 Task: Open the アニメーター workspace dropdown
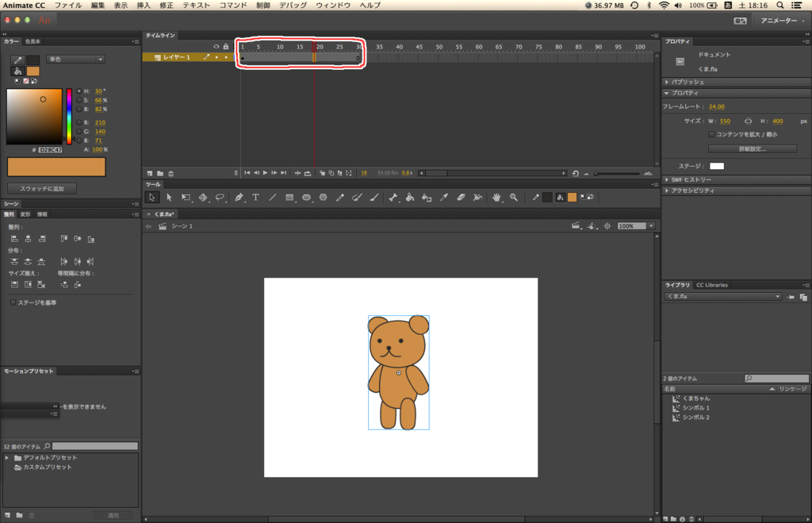(x=782, y=21)
